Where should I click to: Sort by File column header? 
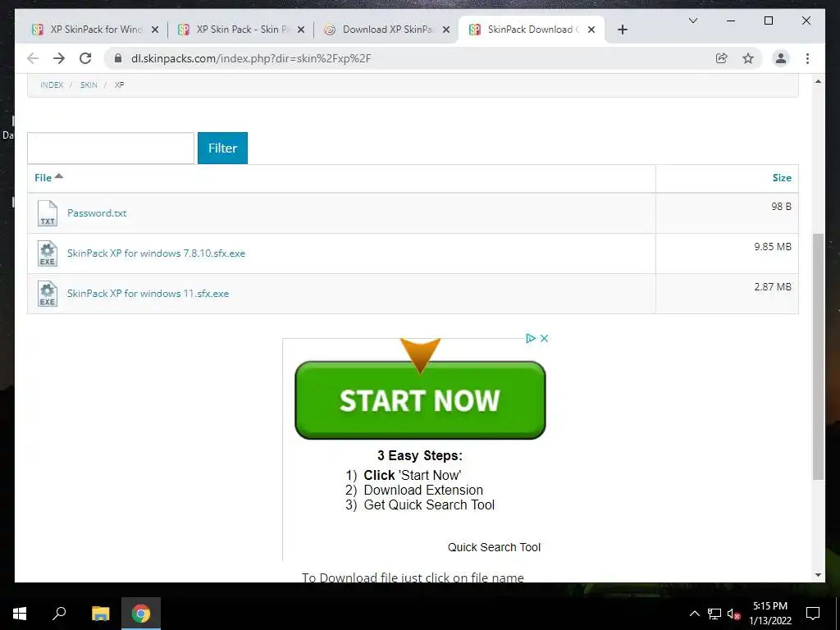43,178
